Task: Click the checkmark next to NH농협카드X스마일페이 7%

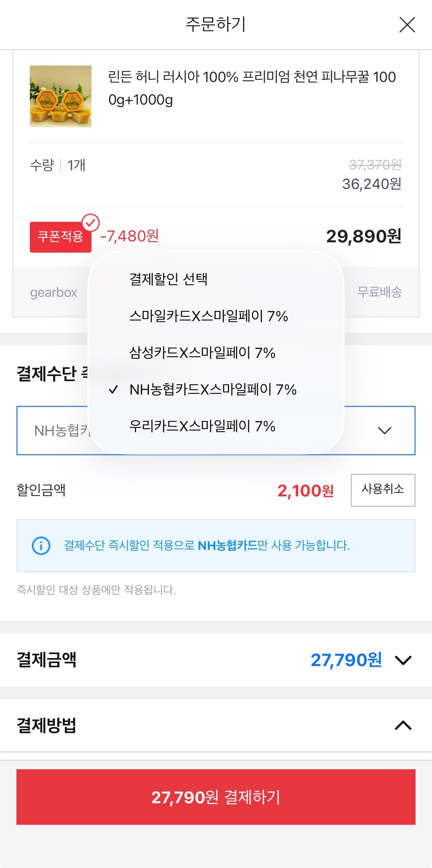Action: 114,390
